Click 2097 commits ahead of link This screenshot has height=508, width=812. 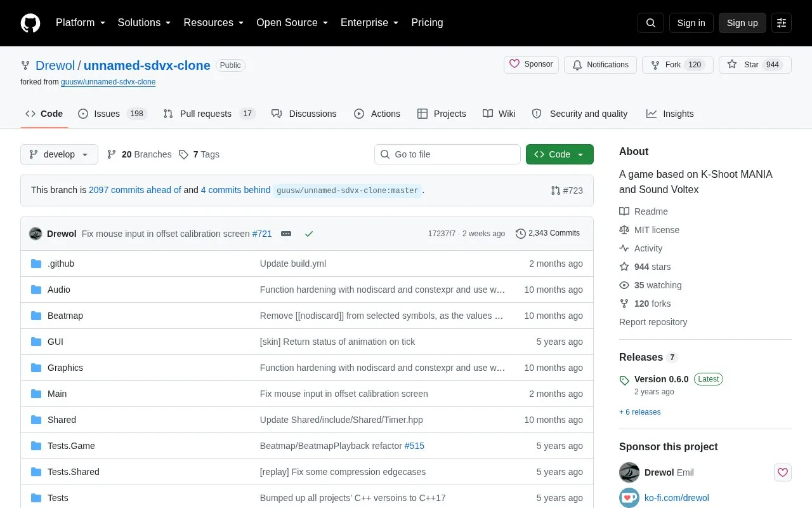pyautogui.click(x=135, y=190)
